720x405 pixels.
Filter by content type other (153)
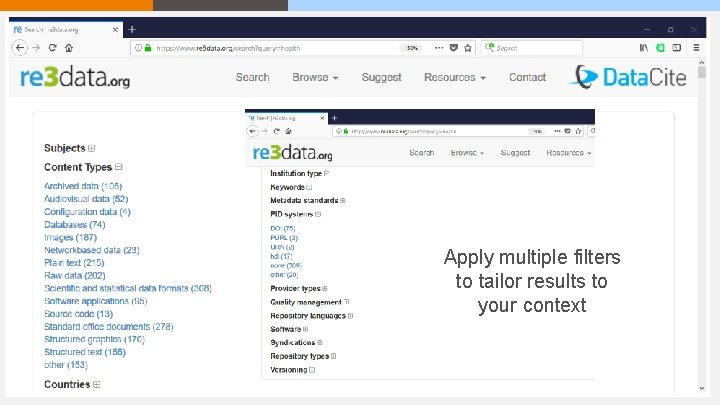pos(66,365)
